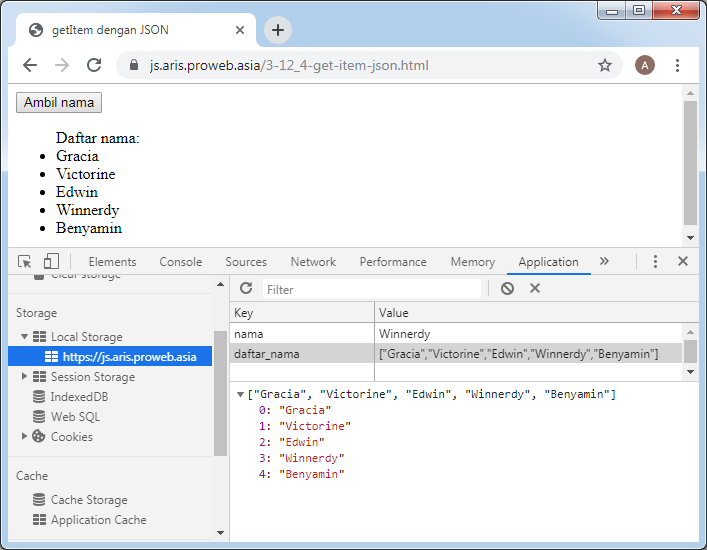707x550 pixels.
Task: Click the Local Storage tree label
Action: (87, 337)
